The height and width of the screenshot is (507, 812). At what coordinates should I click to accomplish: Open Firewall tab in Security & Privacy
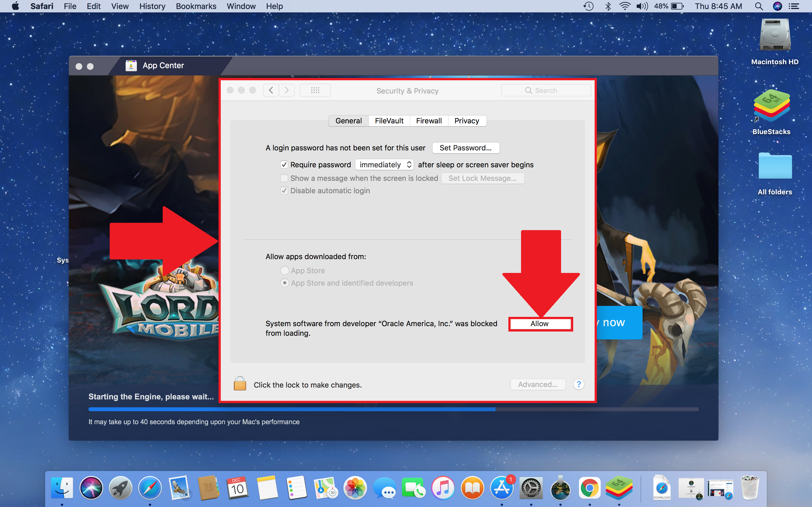429,121
